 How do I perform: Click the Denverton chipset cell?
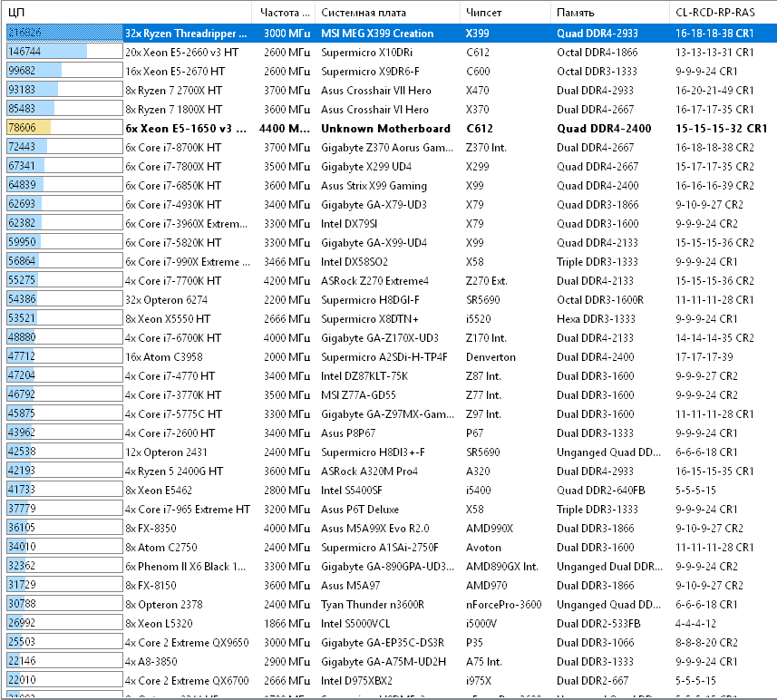tap(490, 357)
